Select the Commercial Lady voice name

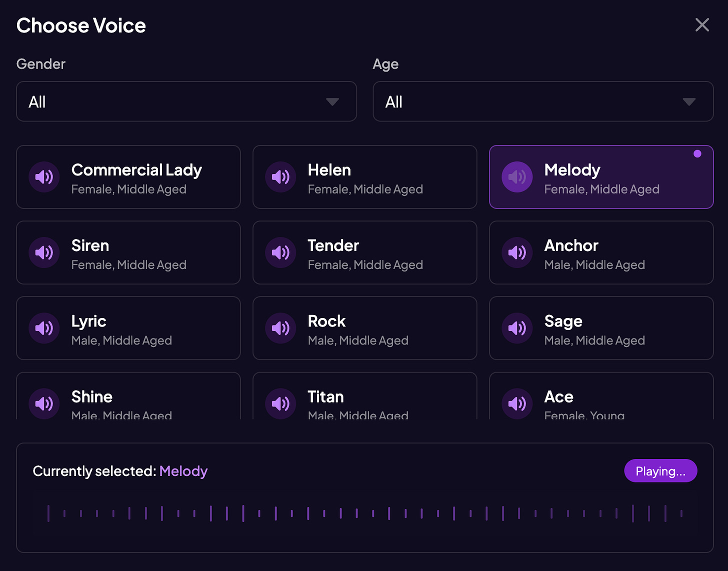tap(136, 170)
